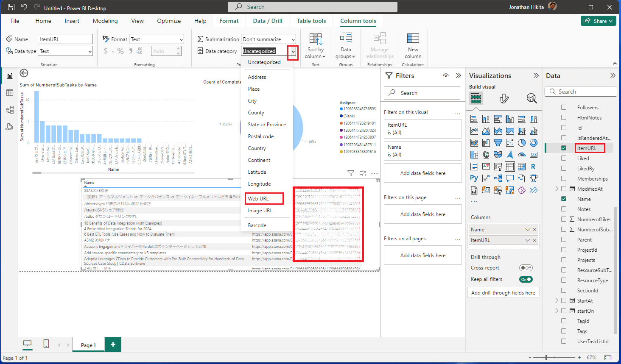Open the Summarization dropdown
This screenshot has height=364, width=621.
(x=268, y=39)
